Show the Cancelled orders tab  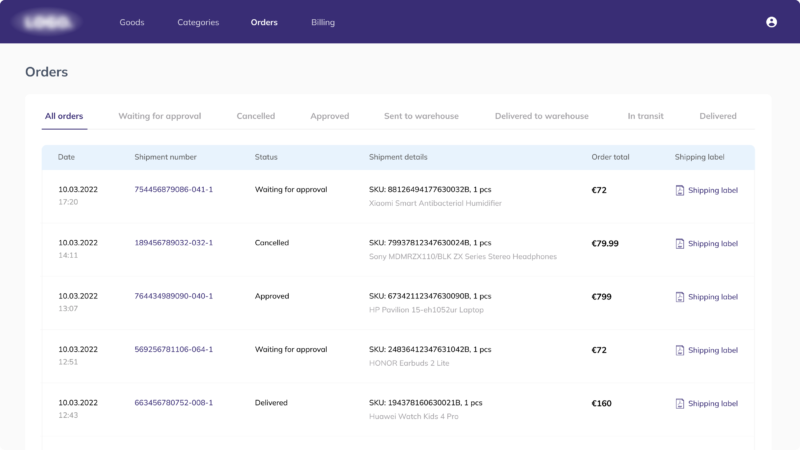(255, 116)
